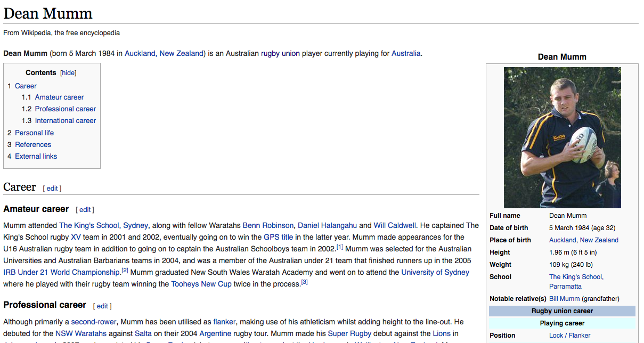The width and height of the screenshot is (644, 343).
Task: Edit the Professional career section
Action: (102, 306)
